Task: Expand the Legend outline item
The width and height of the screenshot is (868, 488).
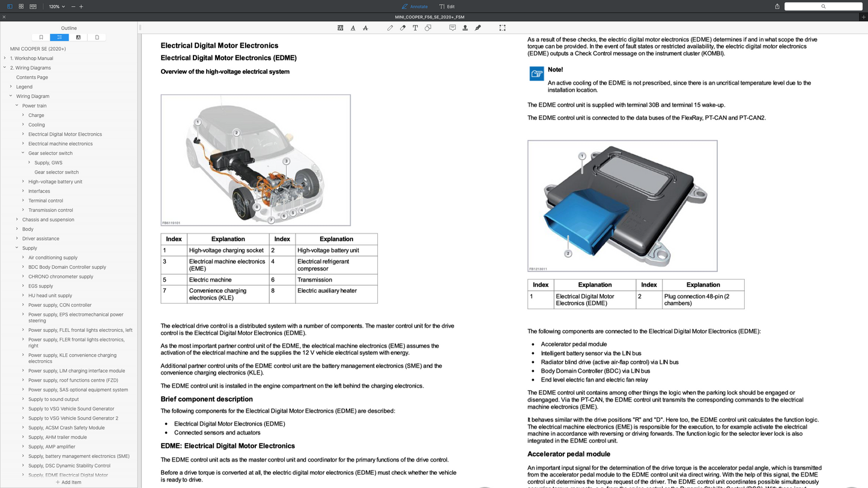Action: (11, 86)
